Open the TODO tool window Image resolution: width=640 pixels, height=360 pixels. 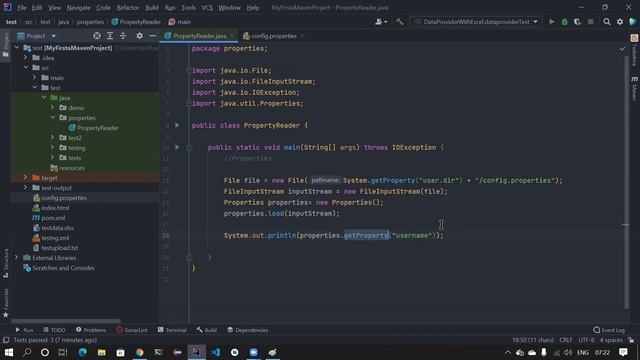click(54, 330)
